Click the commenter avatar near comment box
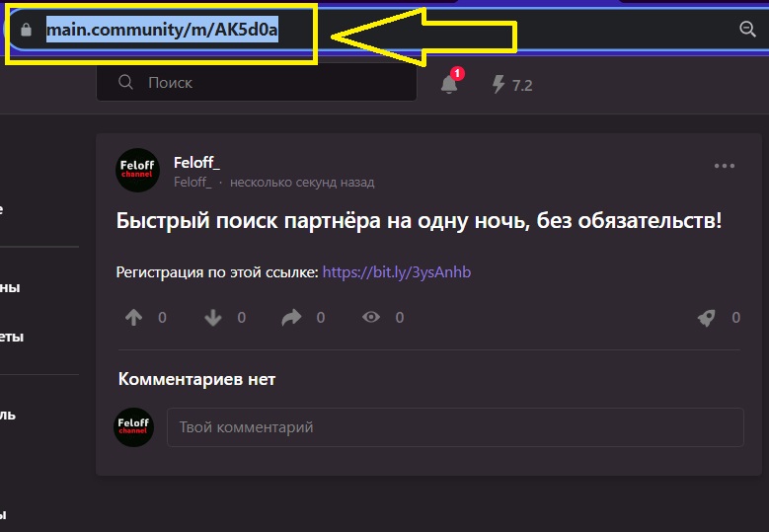 pyautogui.click(x=134, y=427)
